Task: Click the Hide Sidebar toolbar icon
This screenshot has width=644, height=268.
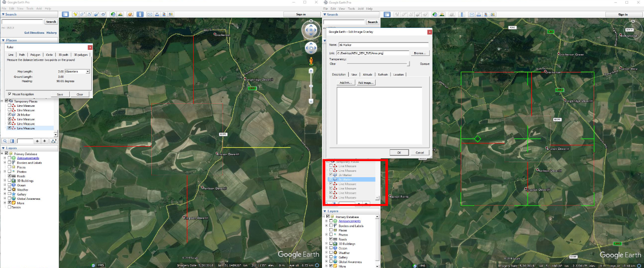Action: coord(65,14)
